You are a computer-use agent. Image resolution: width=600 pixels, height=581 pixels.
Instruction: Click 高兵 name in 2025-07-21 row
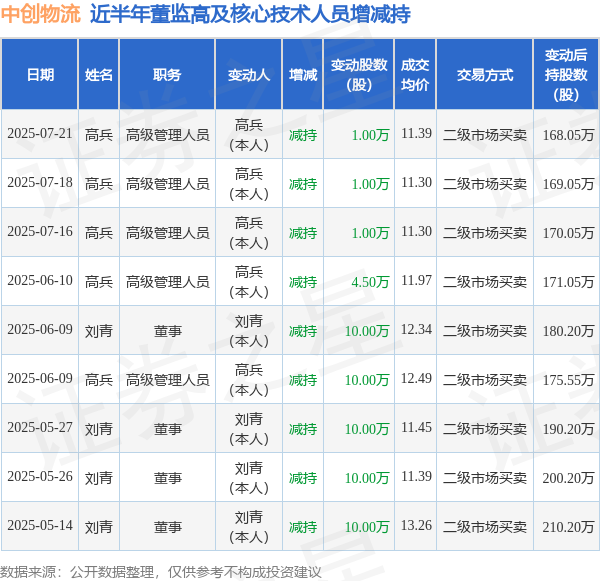point(99,135)
